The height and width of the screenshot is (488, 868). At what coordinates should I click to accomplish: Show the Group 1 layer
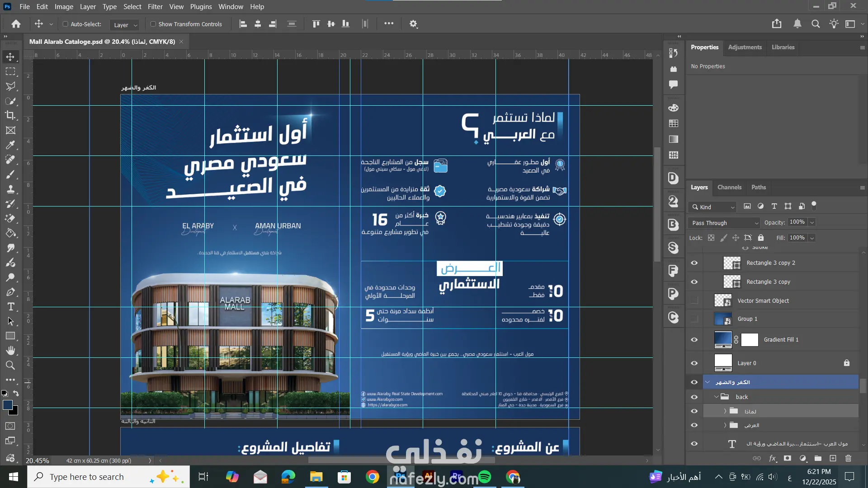click(x=694, y=319)
